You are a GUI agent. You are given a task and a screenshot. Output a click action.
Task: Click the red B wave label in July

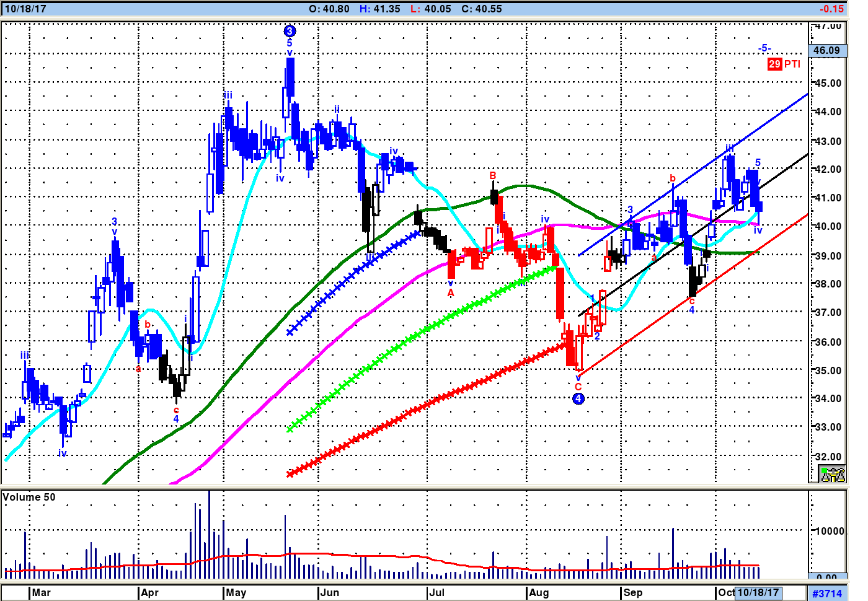(x=493, y=176)
